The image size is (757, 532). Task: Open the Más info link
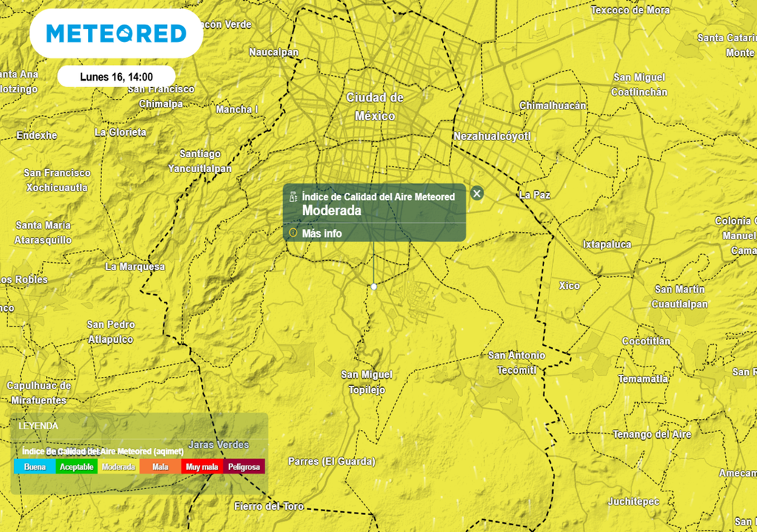pyautogui.click(x=322, y=233)
